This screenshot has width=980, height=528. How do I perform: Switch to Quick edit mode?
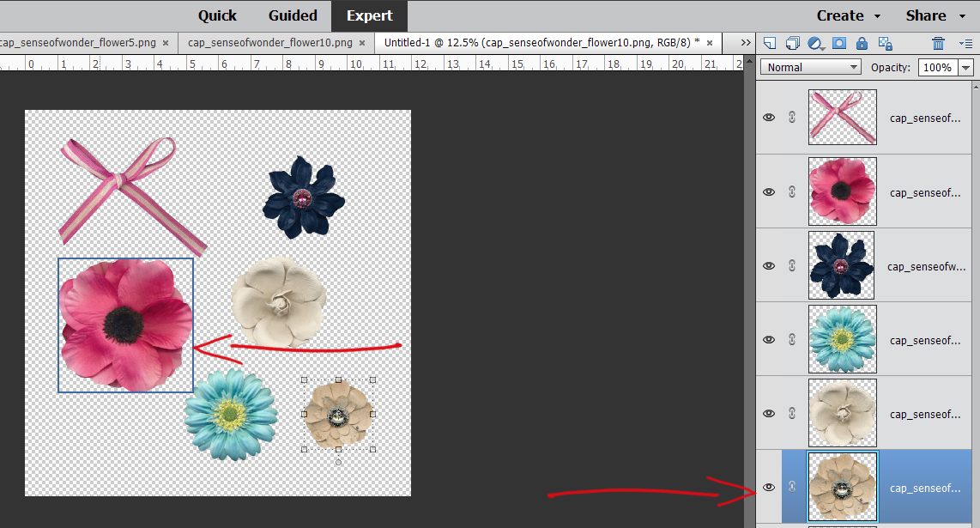[x=217, y=15]
